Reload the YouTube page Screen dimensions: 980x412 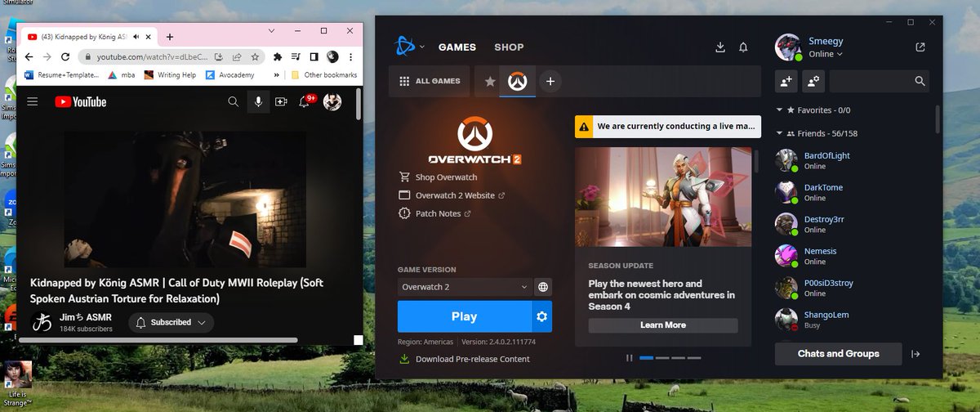[65, 57]
